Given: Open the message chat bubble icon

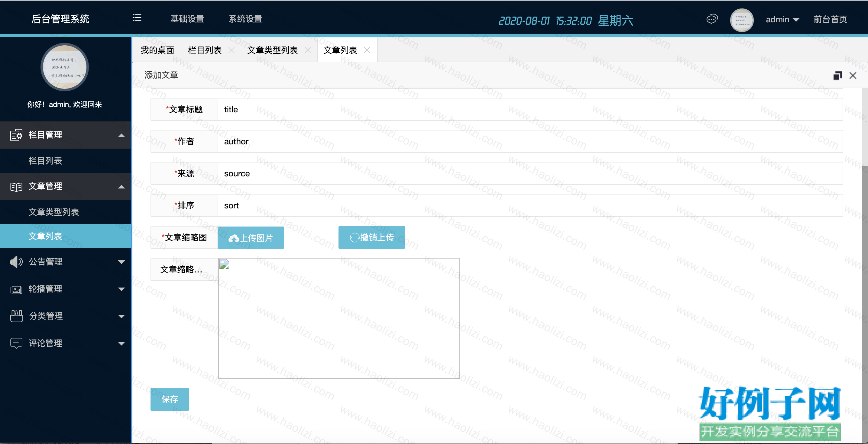Looking at the screenshot, I should click(712, 19).
